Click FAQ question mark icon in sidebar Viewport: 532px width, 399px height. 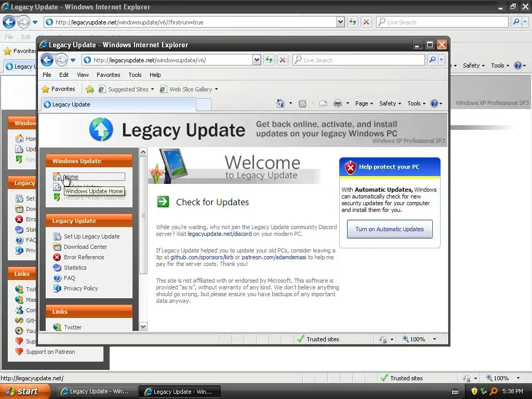click(57, 278)
